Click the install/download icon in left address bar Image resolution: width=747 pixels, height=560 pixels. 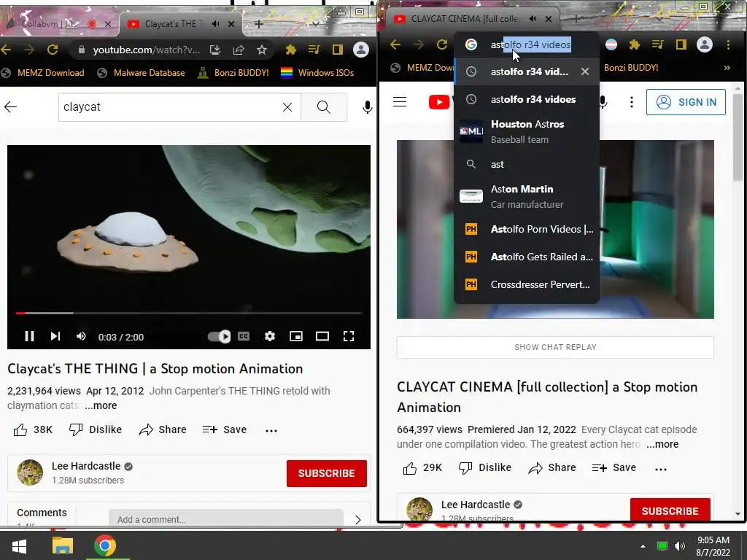click(x=215, y=50)
